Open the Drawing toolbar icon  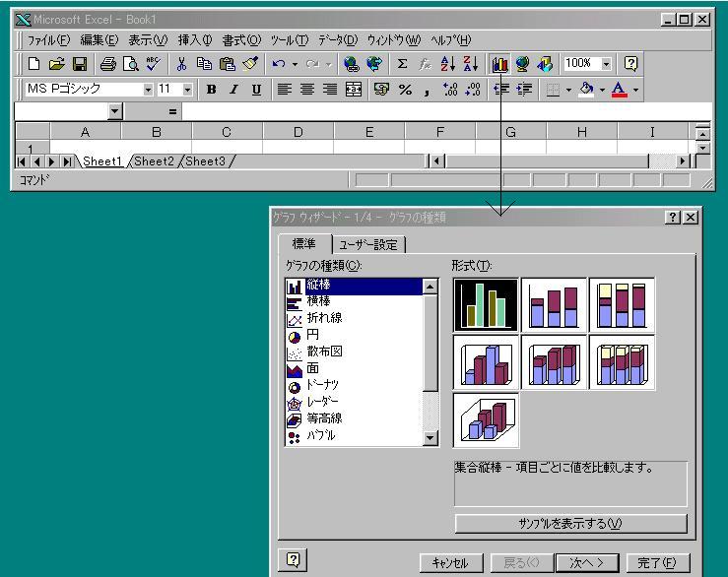coord(545,64)
